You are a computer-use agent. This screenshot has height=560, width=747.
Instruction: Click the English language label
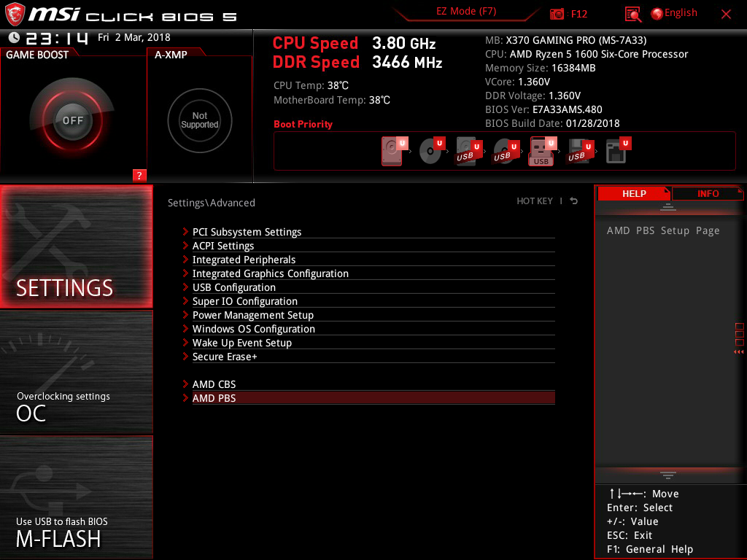[681, 13]
